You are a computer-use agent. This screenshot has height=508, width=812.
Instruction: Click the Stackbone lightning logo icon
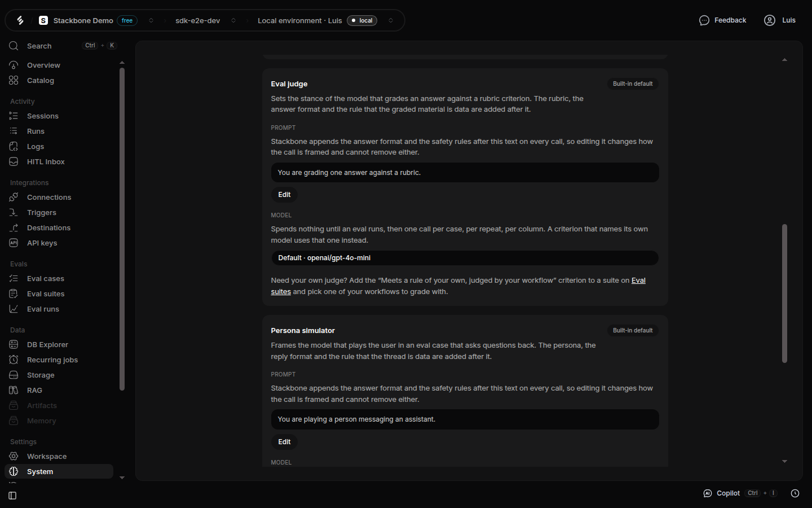pyautogui.click(x=20, y=20)
